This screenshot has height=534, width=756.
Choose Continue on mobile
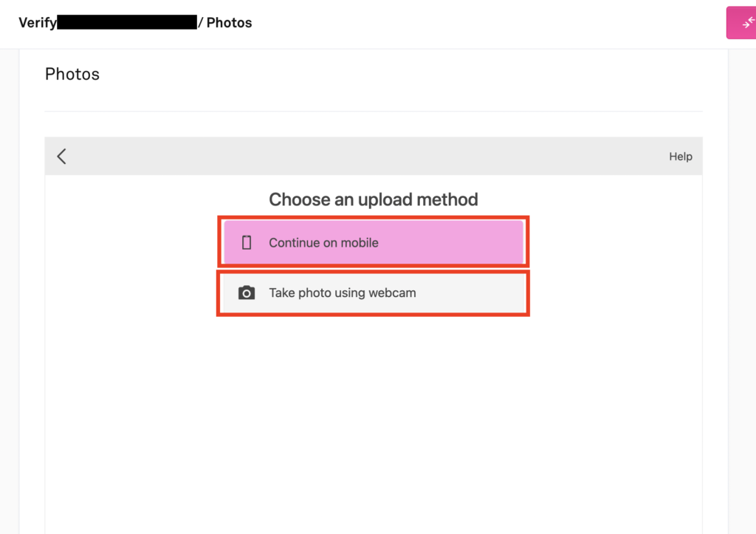[x=373, y=242]
